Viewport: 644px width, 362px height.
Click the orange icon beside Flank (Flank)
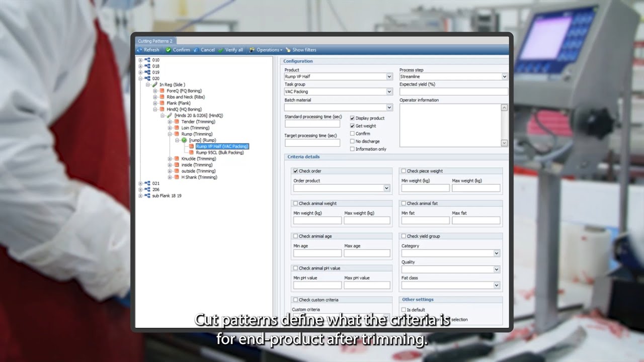pos(162,103)
